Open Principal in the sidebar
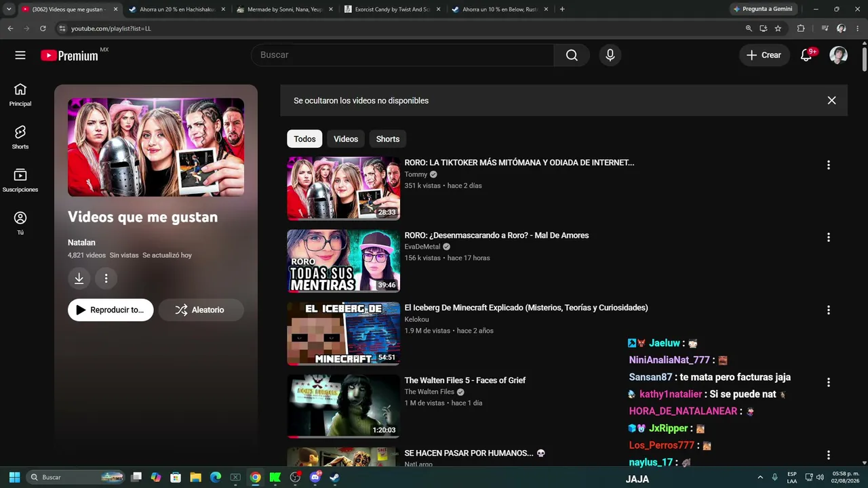868x488 pixels. tap(20, 95)
